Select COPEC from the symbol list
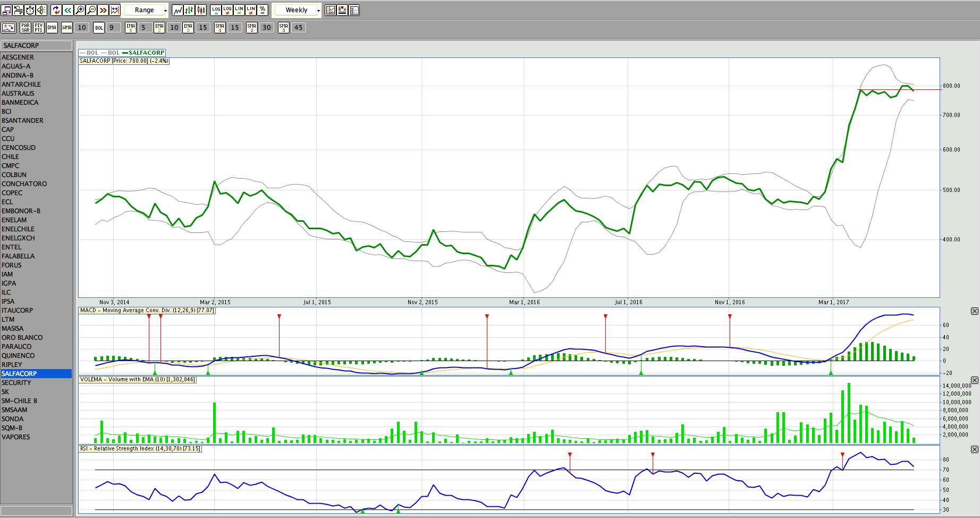The width and height of the screenshot is (980, 518). [x=12, y=193]
